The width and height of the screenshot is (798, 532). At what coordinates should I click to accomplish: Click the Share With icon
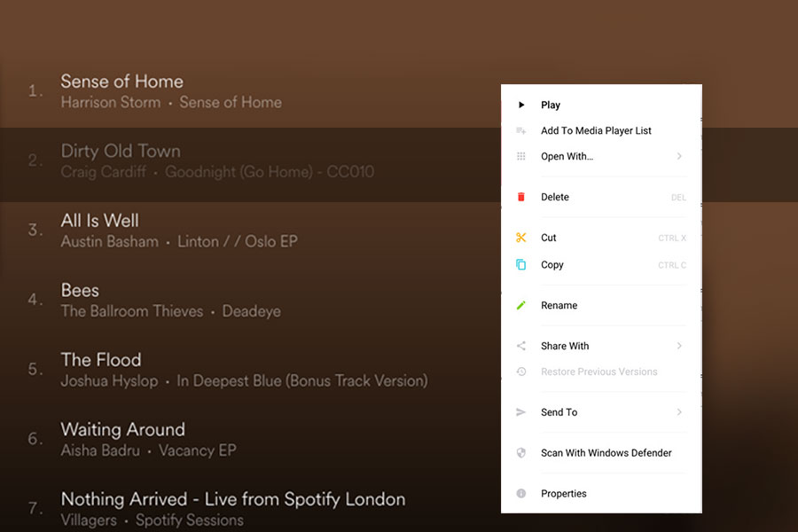(x=521, y=346)
